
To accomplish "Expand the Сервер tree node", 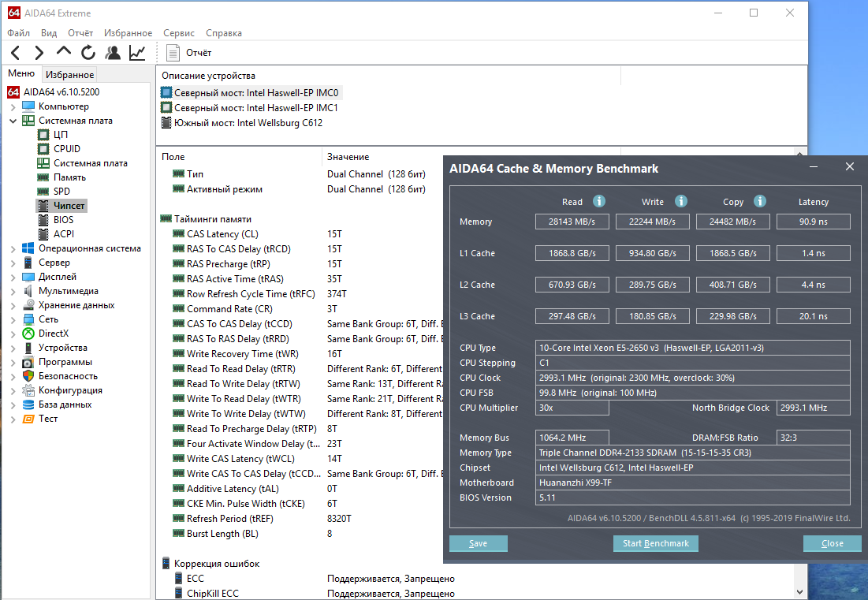I will coord(13,263).
